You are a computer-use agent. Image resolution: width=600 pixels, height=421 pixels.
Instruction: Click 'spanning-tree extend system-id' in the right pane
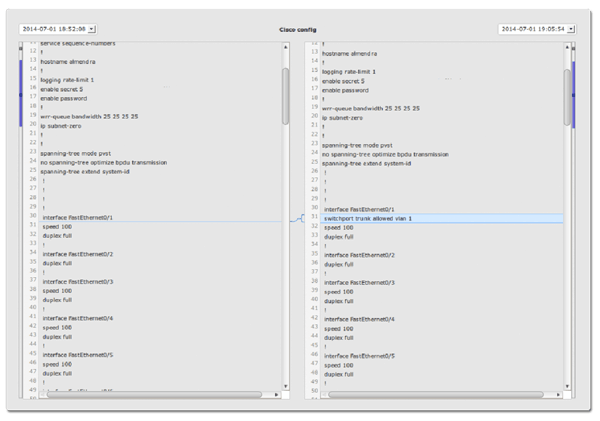point(367,164)
